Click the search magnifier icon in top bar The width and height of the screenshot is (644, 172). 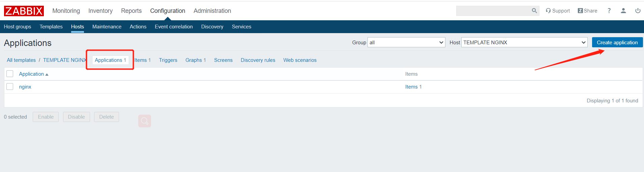point(534,11)
